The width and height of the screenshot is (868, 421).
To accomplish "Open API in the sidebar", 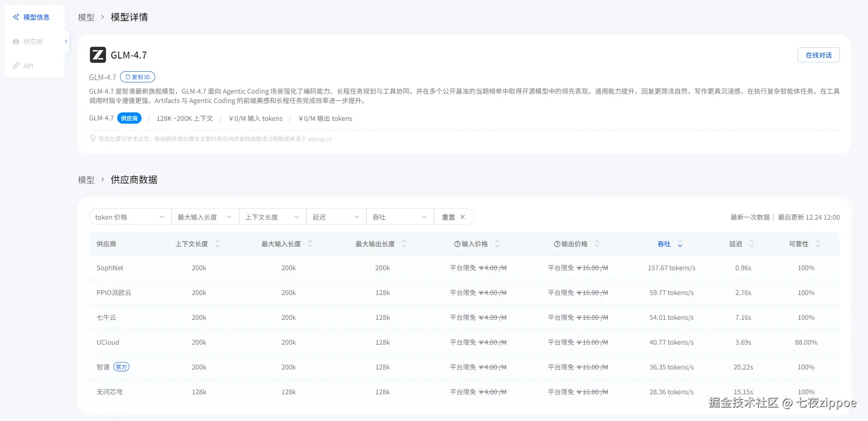I will pyautogui.click(x=23, y=66).
